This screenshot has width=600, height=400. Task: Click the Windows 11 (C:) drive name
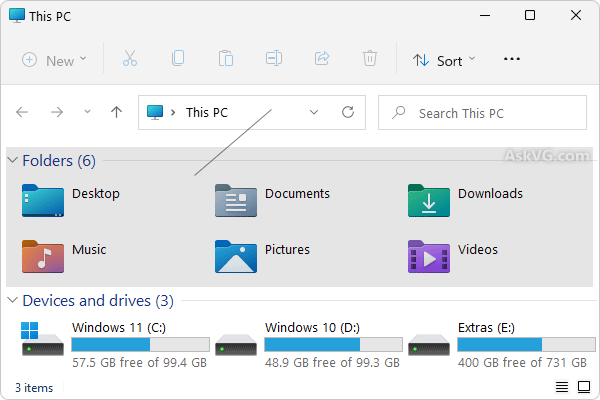pos(119,328)
